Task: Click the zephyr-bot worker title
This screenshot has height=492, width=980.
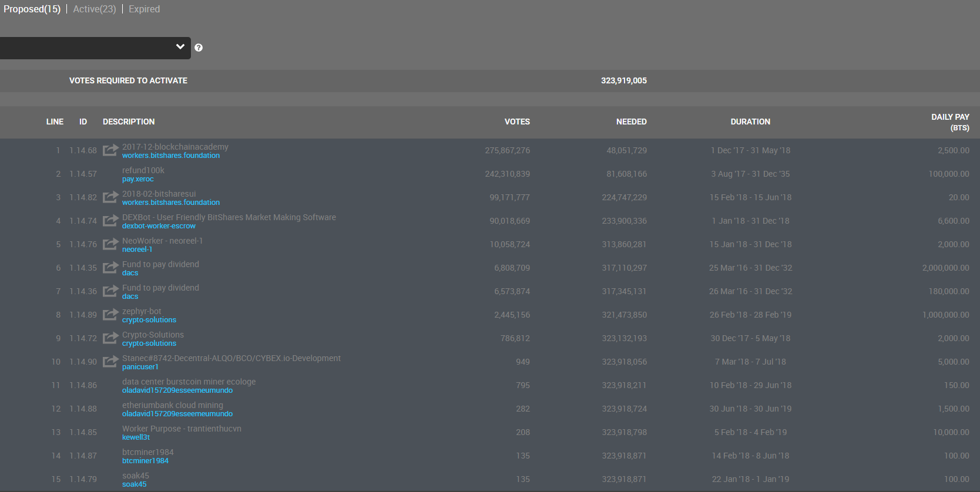Action: 142,311
